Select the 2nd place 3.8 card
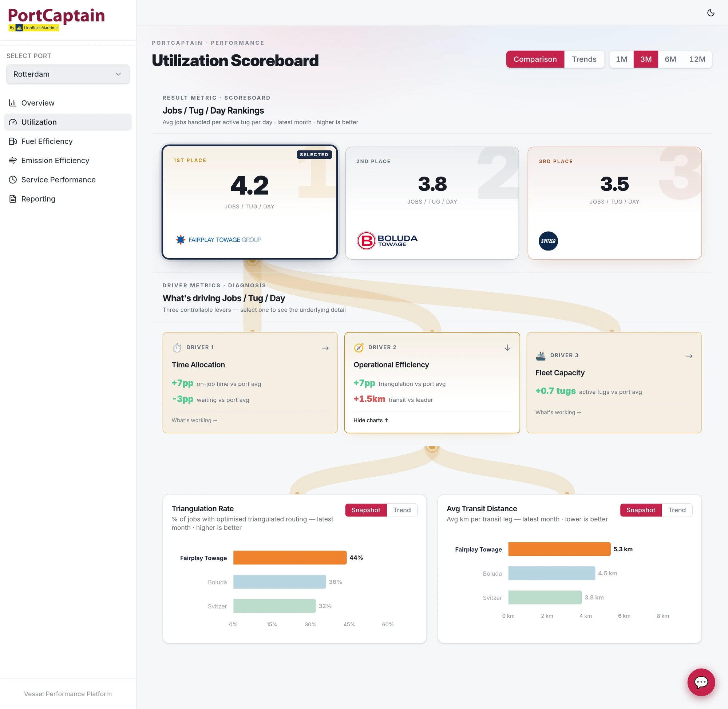This screenshot has height=709, width=728. (x=432, y=203)
